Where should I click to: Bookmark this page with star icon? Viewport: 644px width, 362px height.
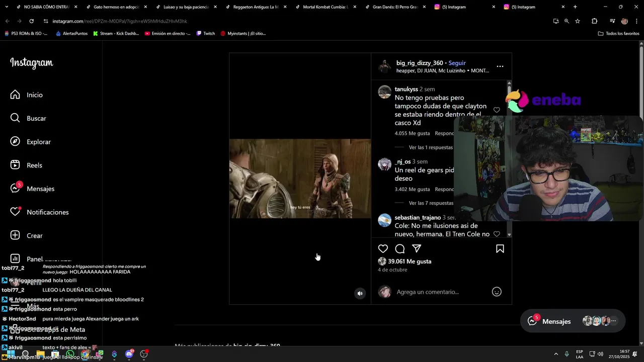pos(578,21)
